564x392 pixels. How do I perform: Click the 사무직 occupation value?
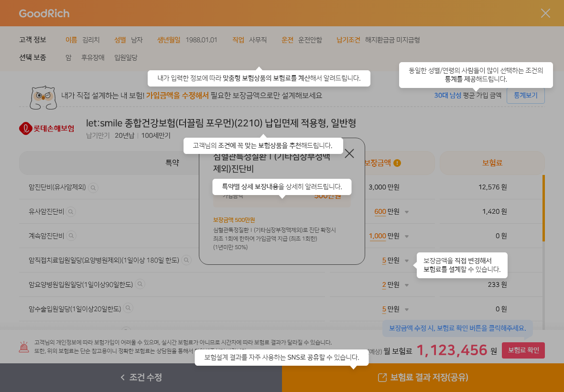pos(258,40)
